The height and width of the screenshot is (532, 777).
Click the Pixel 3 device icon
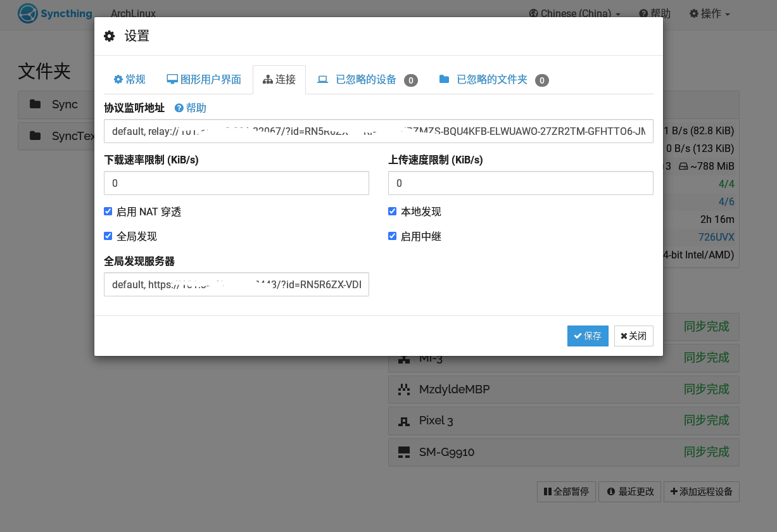[403, 421]
